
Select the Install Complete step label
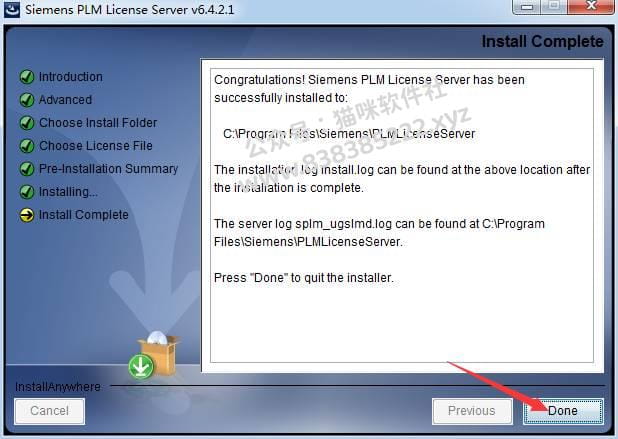pos(84,215)
